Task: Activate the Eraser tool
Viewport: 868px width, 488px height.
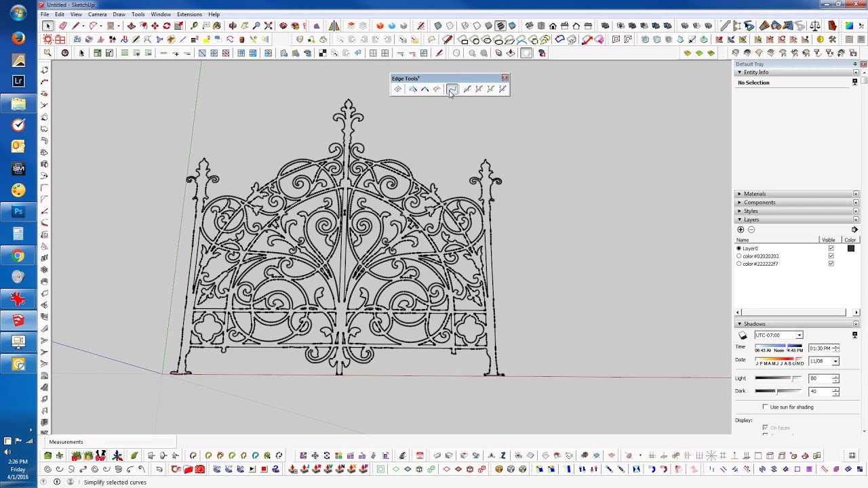Action: (62, 26)
